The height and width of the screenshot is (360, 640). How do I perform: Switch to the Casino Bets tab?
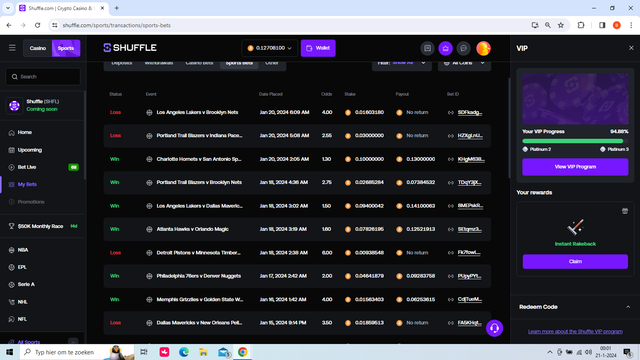199,63
